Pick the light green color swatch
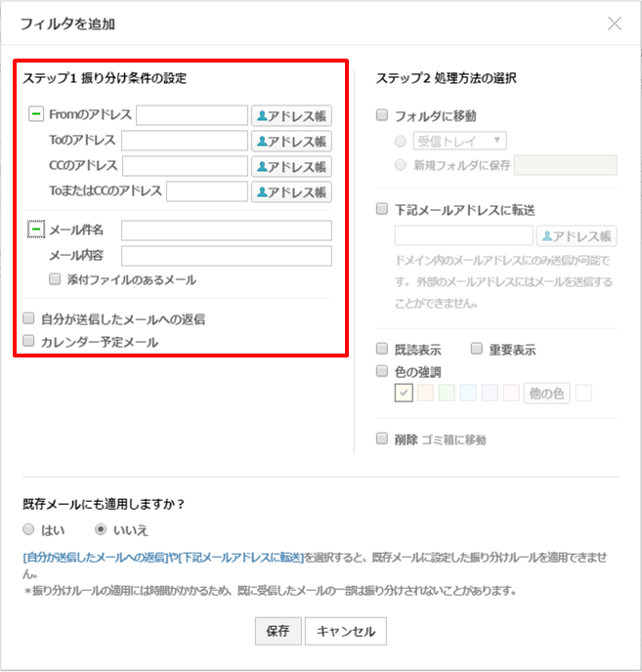The image size is (642, 672). pos(447,394)
